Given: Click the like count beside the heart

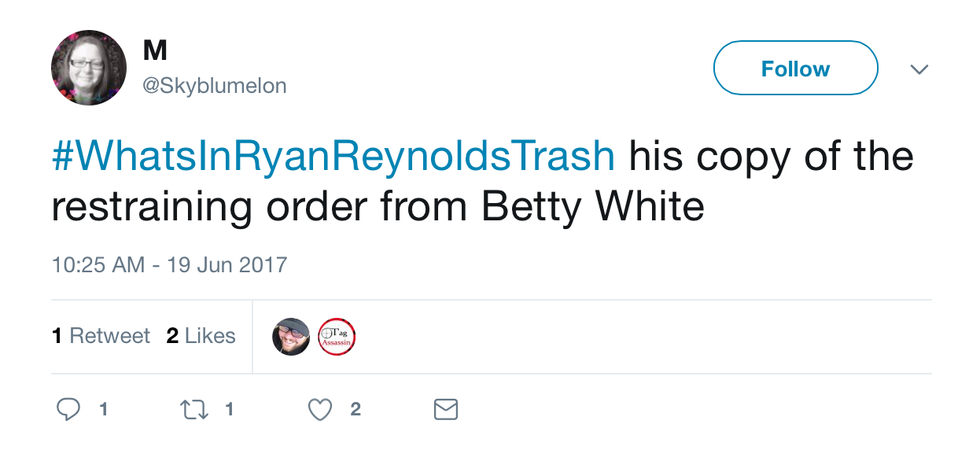Looking at the screenshot, I should 355,409.
